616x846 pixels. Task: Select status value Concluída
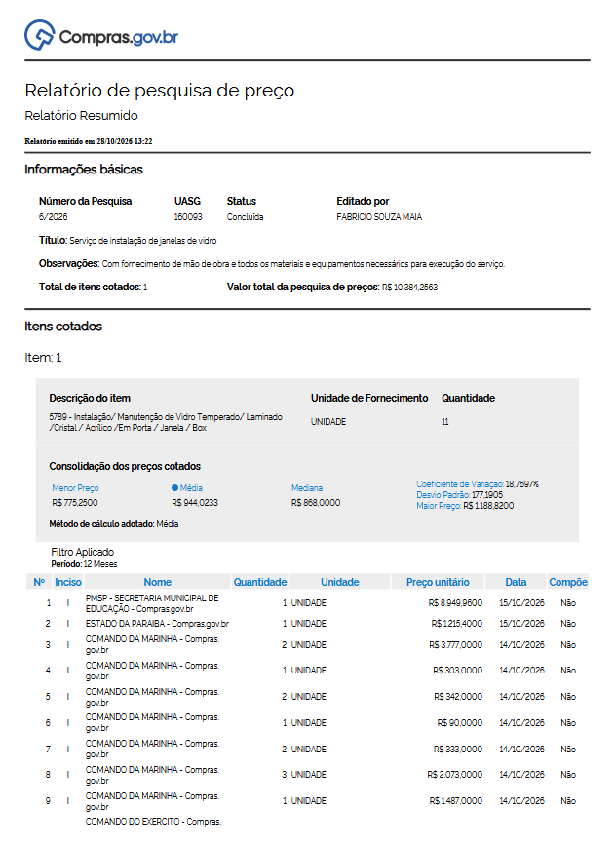coord(246,217)
